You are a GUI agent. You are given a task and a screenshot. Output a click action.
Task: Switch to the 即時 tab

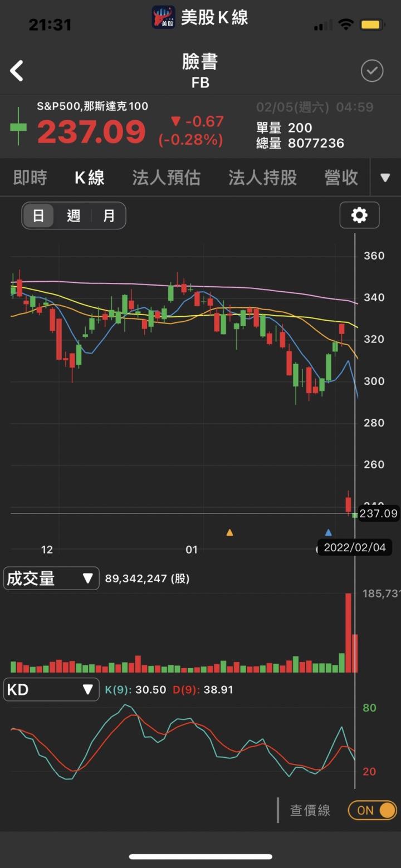coord(30,178)
